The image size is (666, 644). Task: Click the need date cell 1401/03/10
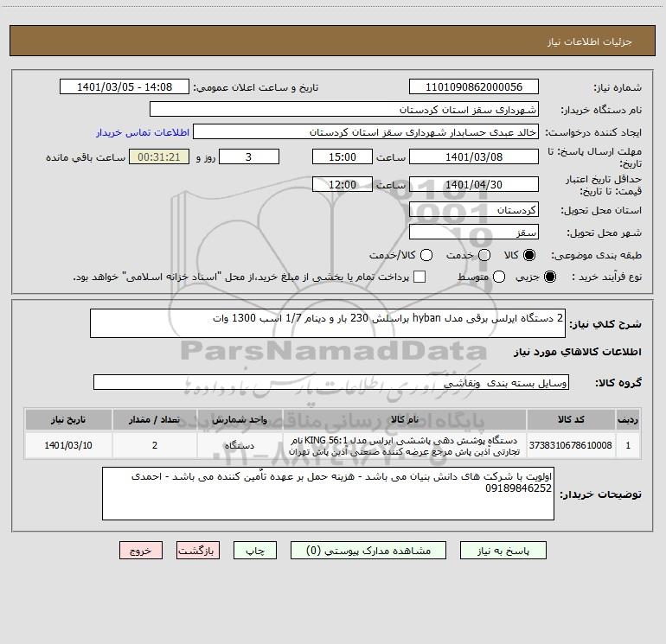click(x=68, y=445)
